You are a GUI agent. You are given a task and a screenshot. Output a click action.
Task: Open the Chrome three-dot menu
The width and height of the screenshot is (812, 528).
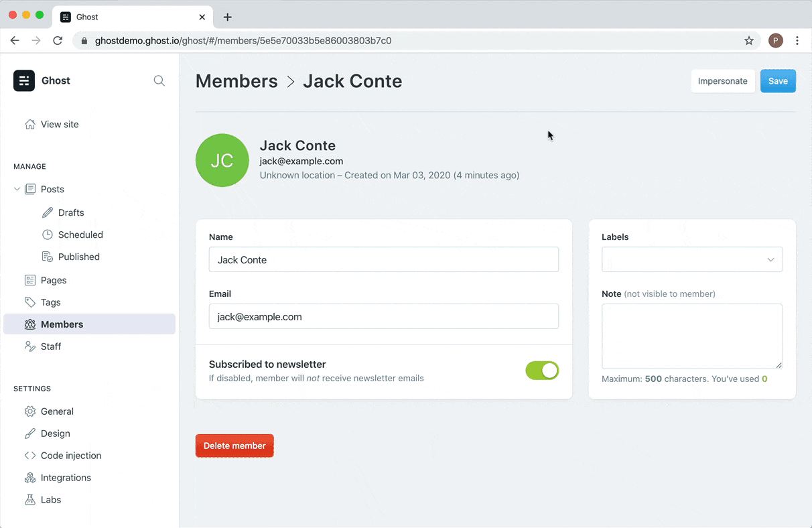click(x=797, y=41)
